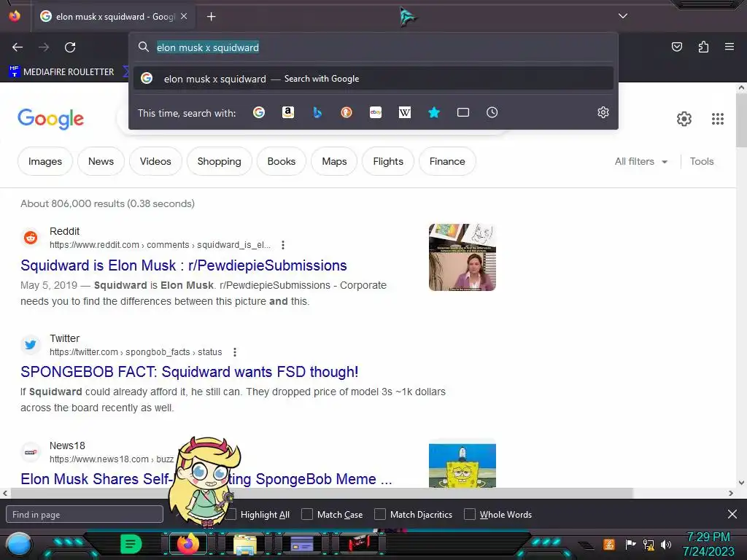Switch to the Flights results tab
Viewport: 747px width, 560px height.
coord(388,161)
